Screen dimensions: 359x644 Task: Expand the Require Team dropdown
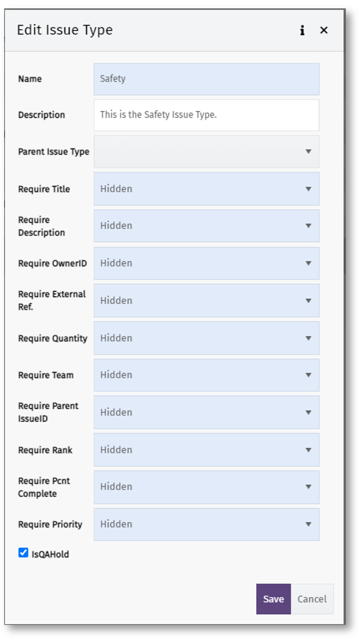tap(206, 375)
